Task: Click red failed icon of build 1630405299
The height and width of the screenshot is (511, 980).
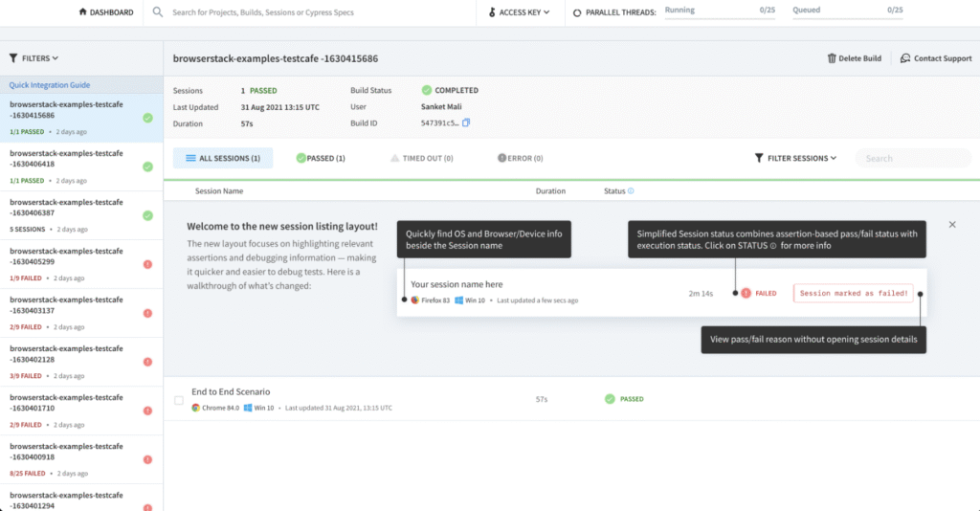Action: (147, 264)
